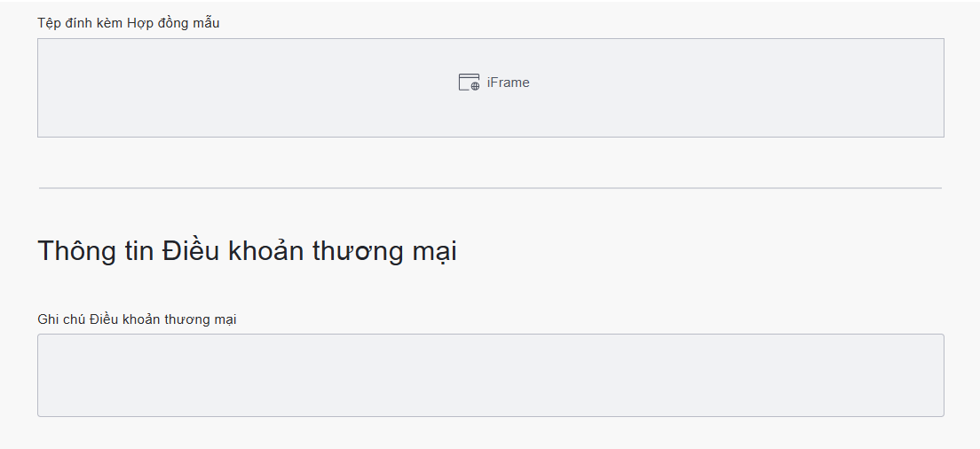Screen dimensions: 980x449
Task: Click the top border of the iFrame box
Action: pyautogui.click(x=490, y=39)
